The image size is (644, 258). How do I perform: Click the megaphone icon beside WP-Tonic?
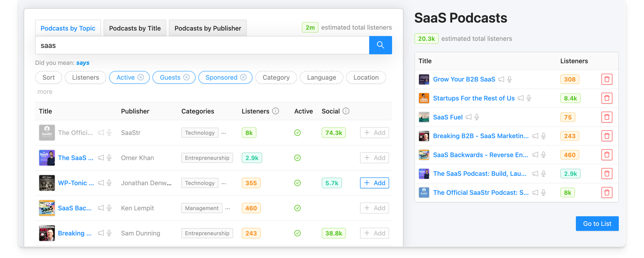click(101, 183)
